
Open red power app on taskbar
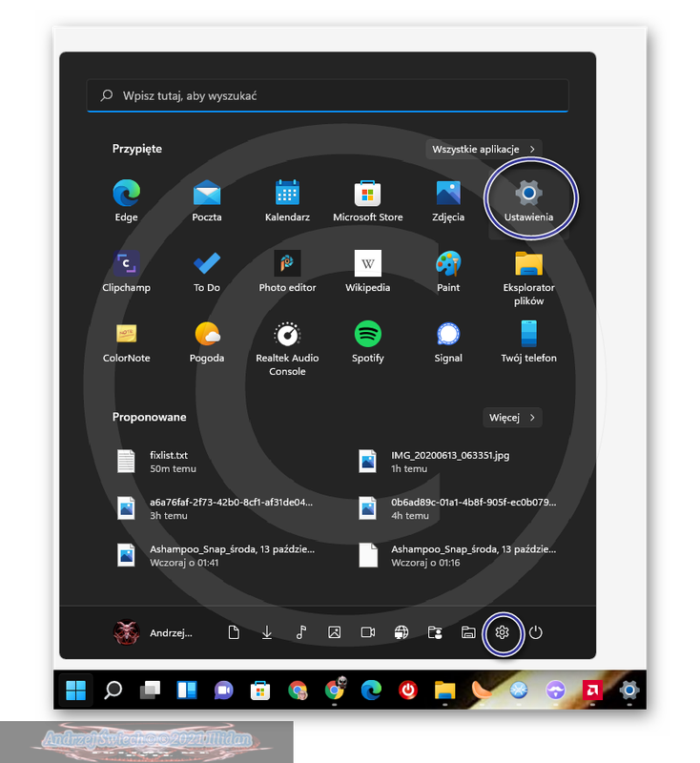[407, 690]
